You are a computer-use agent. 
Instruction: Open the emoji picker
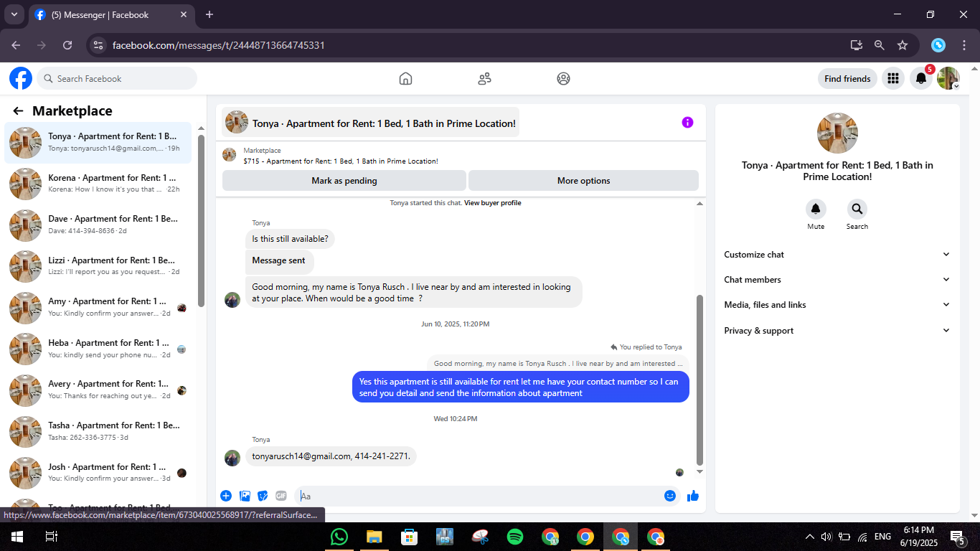click(x=670, y=496)
